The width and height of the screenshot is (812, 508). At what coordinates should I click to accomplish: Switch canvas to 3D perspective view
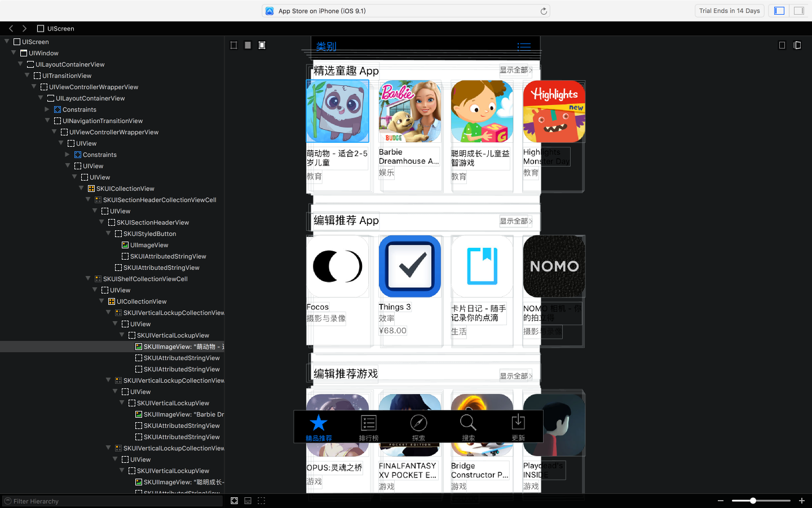797,45
